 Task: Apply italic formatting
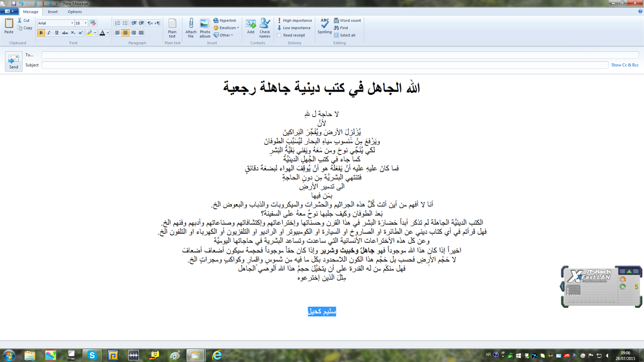point(48,33)
